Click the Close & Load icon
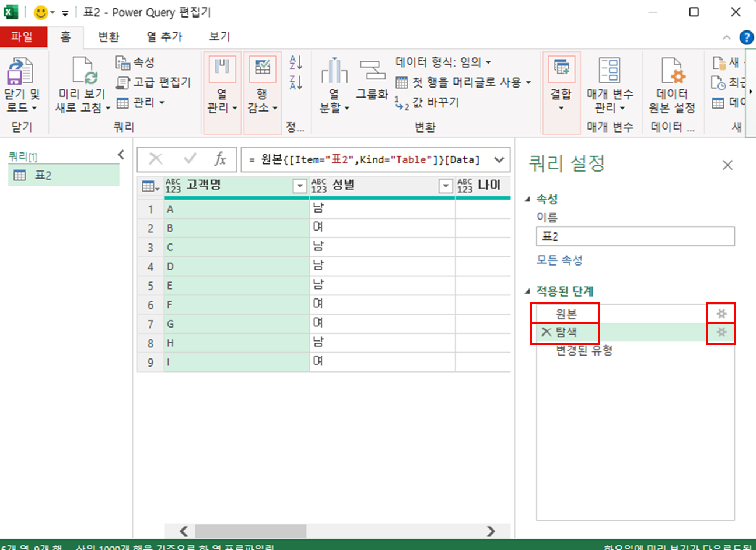This screenshot has height=550, width=756. 20,71
